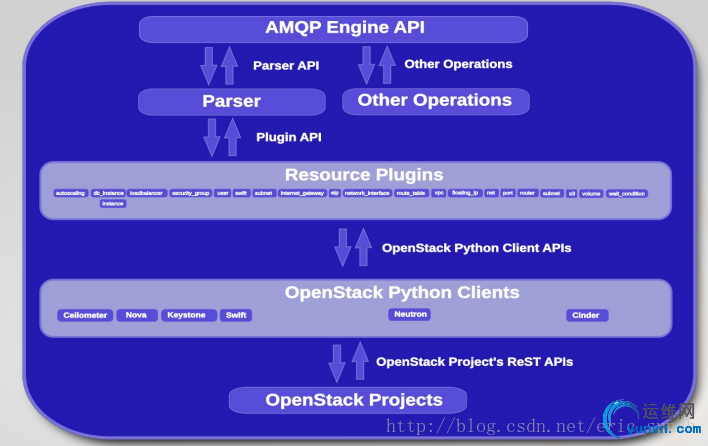The height and width of the screenshot is (446, 708).
Task: Click the s3 plugin tag
Action: coord(572,194)
